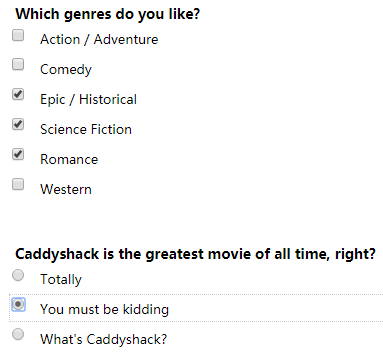Click the 'Totally' answer label
Image resolution: width=383 pixels, height=361 pixels.
pos(61,279)
